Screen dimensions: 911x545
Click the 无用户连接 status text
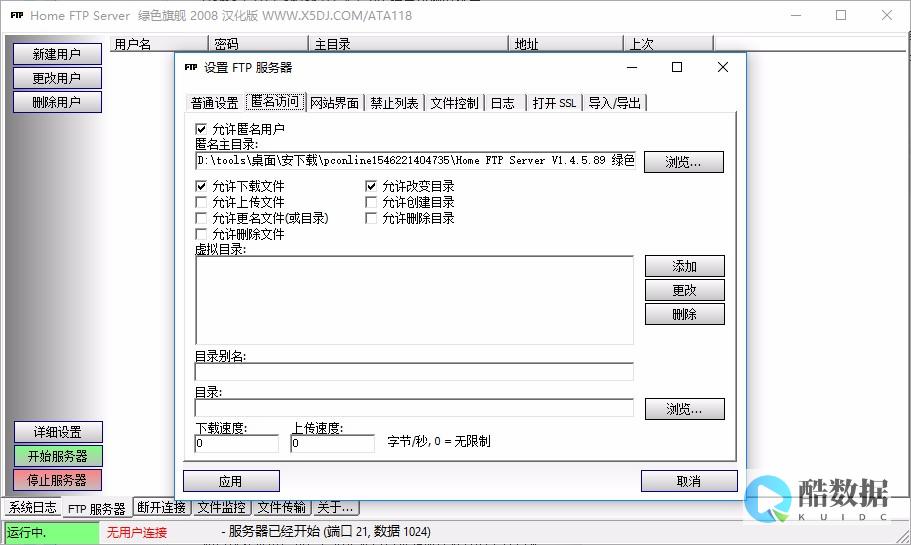(137, 532)
